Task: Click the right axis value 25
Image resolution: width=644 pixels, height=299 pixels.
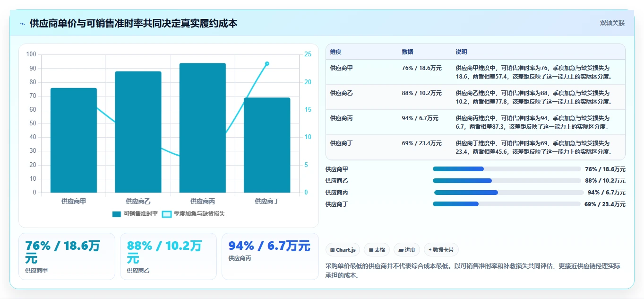Action: (x=308, y=54)
